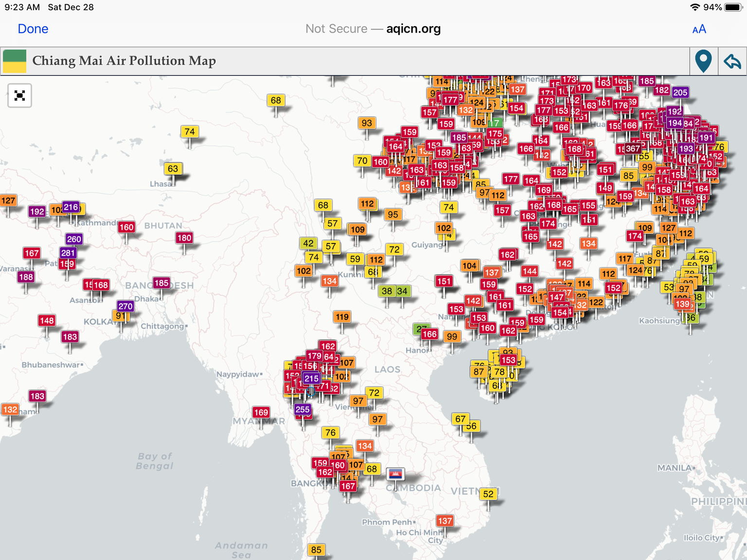The height and width of the screenshot is (560, 747).
Task: Select the 367 AQI marker
Action: point(633,149)
